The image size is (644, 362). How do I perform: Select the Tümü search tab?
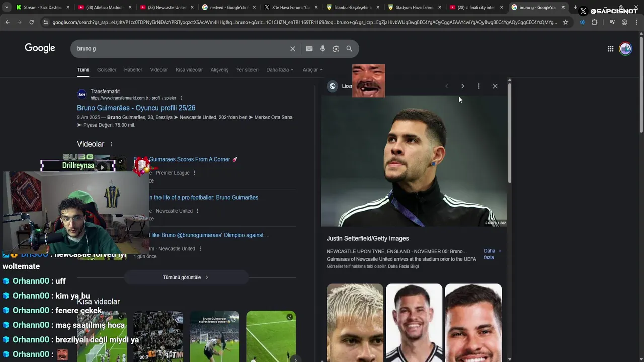[x=83, y=70]
